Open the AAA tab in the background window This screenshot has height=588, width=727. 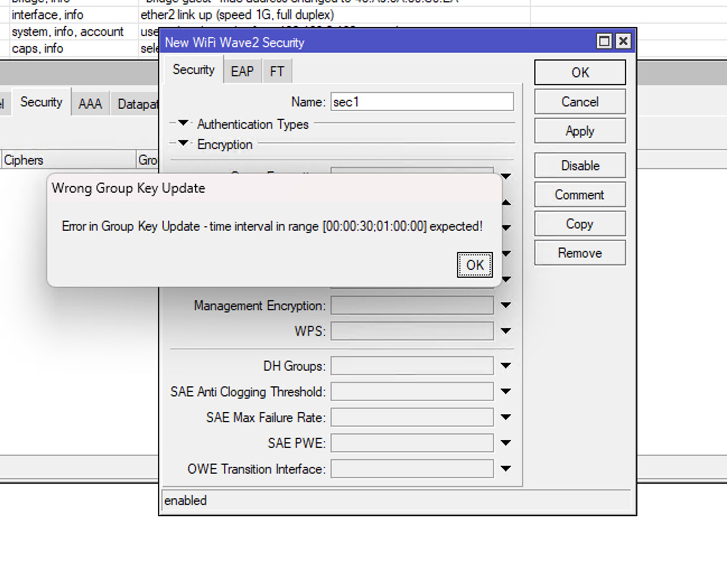pos(90,104)
